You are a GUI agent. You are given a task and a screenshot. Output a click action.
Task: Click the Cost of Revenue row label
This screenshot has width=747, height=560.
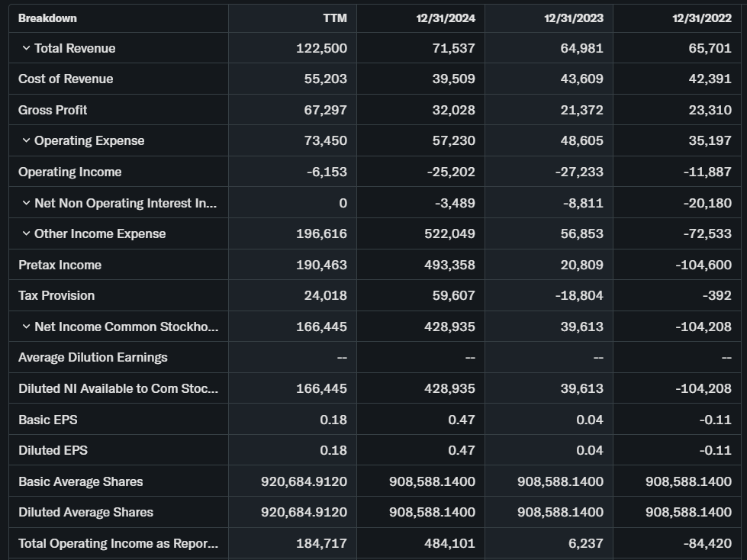66,79
